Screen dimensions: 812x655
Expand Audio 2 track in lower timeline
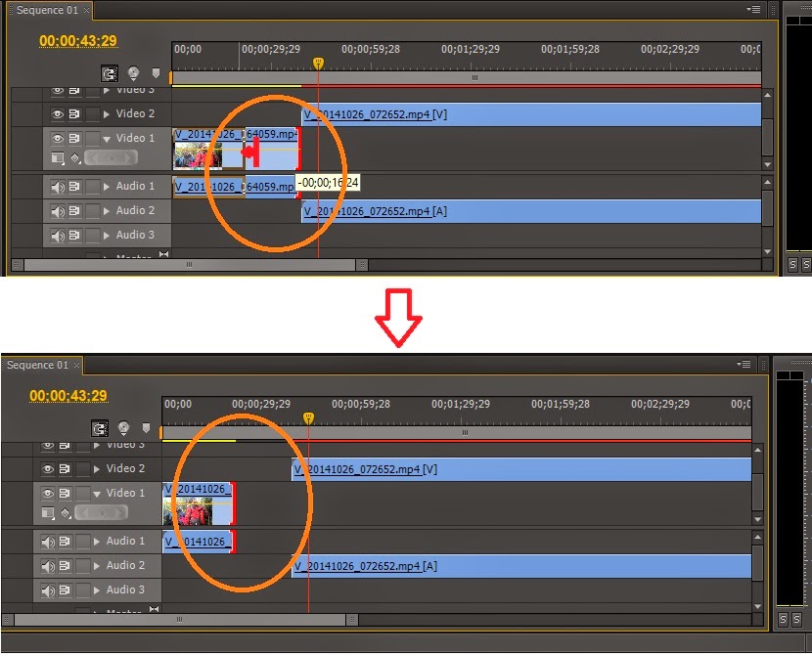[98, 566]
